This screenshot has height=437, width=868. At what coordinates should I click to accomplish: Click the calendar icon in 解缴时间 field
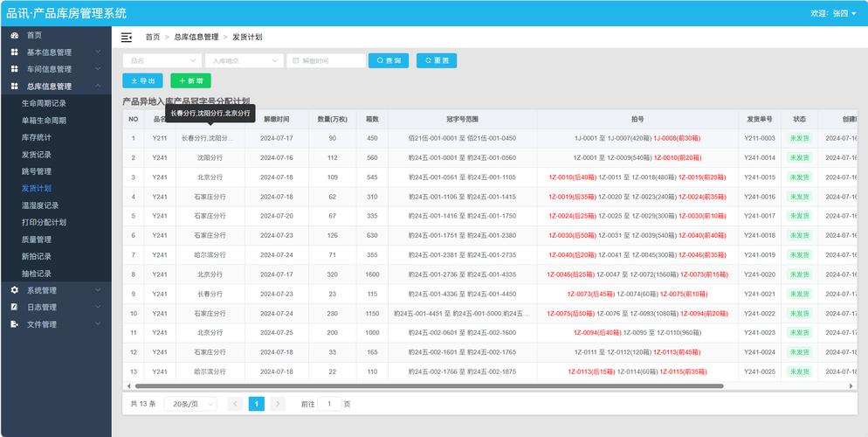click(x=296, y=61)
